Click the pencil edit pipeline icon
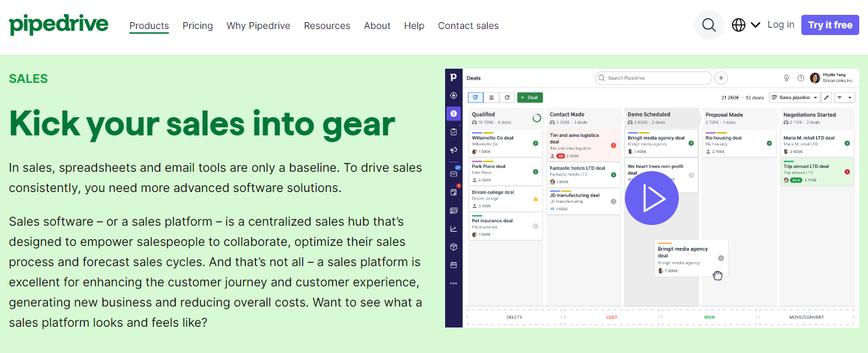 [827, 98]
